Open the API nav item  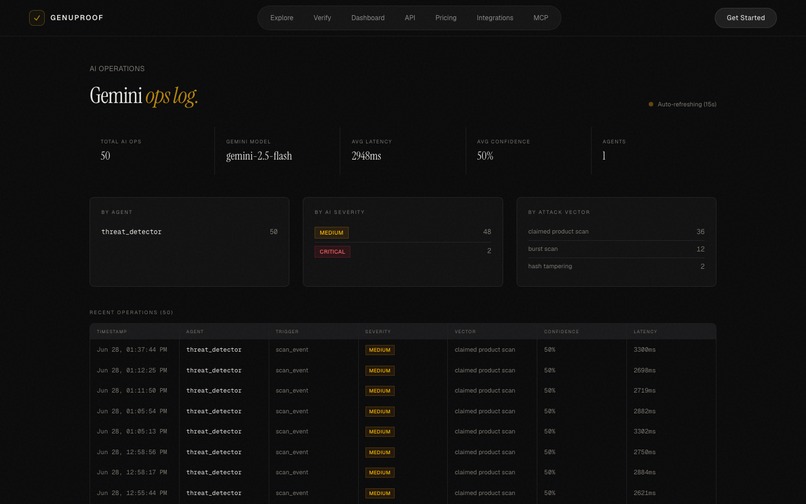coord(410,18)
